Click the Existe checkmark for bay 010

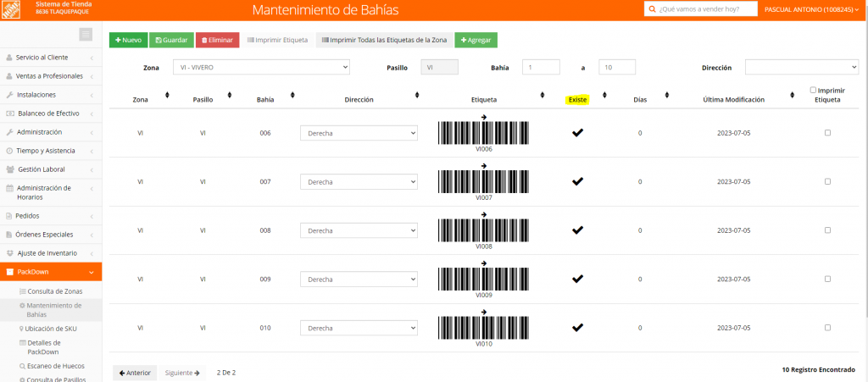[x=577, y=327]
